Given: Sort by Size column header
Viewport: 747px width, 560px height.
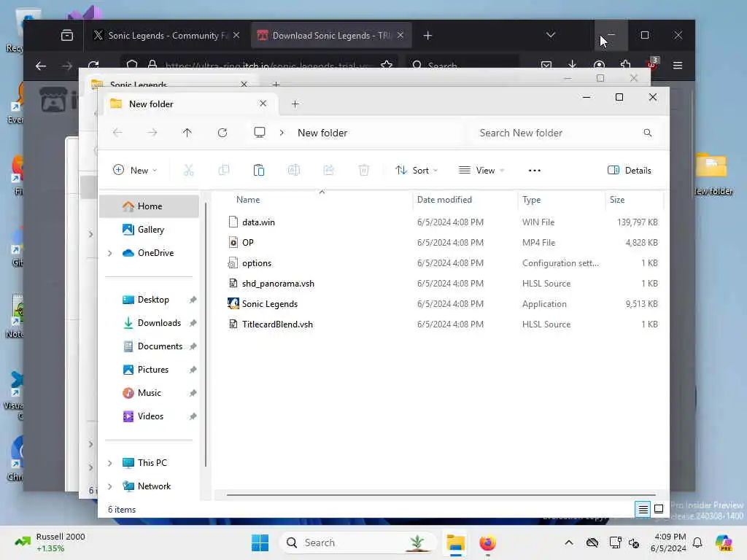Looking at the screenshot, I should tap(634, 200).
